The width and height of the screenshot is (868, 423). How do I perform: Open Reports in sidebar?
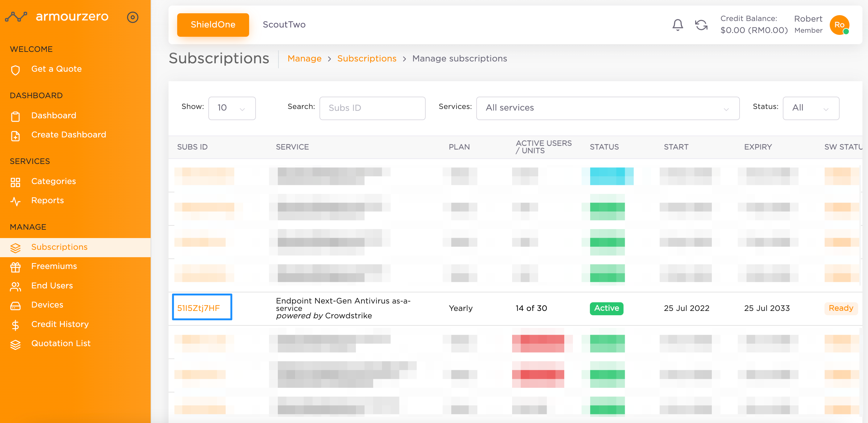[48, 200]
